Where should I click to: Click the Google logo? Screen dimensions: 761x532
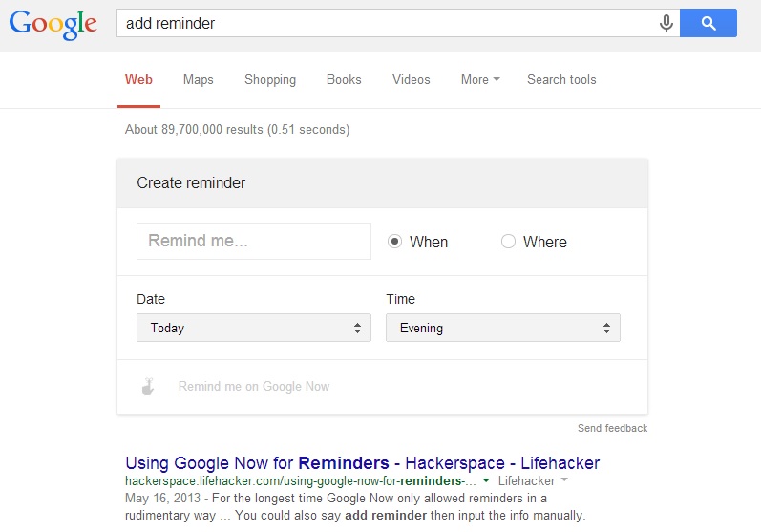point(53,24)
